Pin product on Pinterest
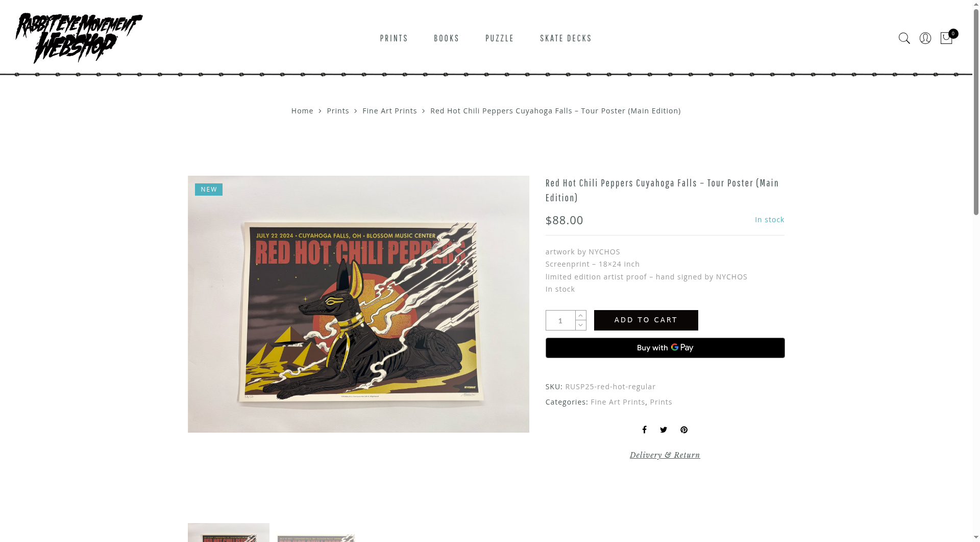The height and width of the screenshot is (542, 980). pyautogui.click(x=684, y=430)
